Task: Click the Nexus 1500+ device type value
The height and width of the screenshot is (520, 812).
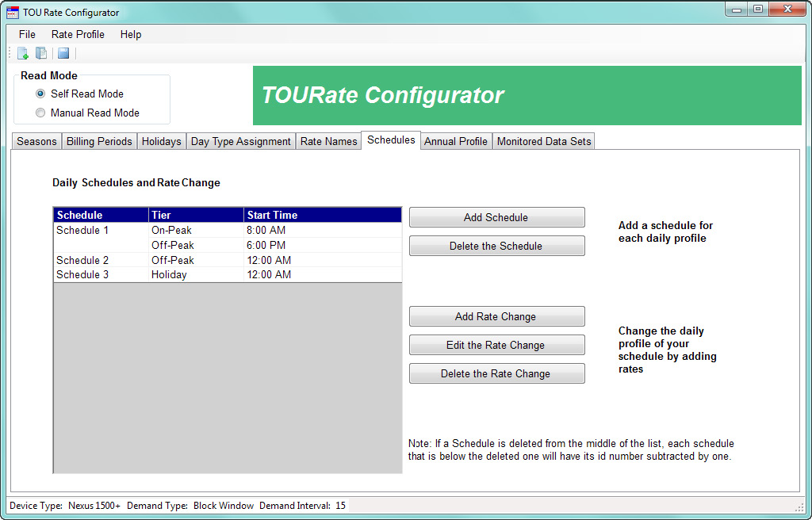Action: (x=94, y=506)
